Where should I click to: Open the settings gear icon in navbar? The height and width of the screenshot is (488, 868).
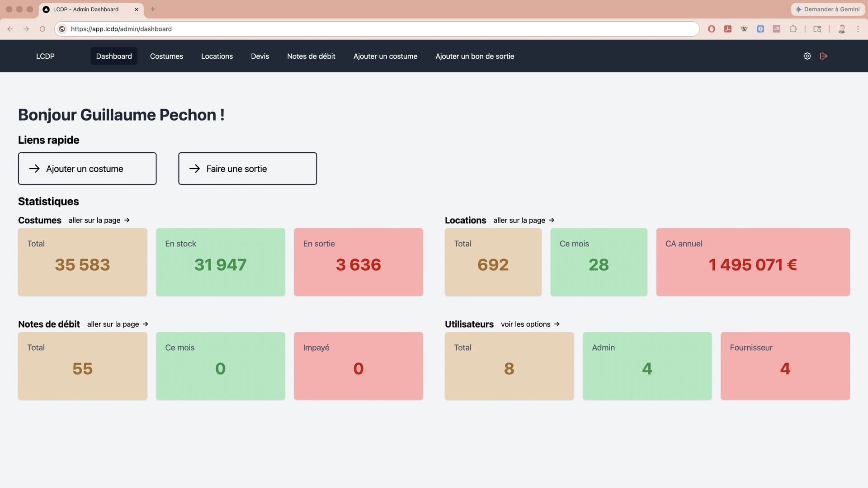coord(807,56)
